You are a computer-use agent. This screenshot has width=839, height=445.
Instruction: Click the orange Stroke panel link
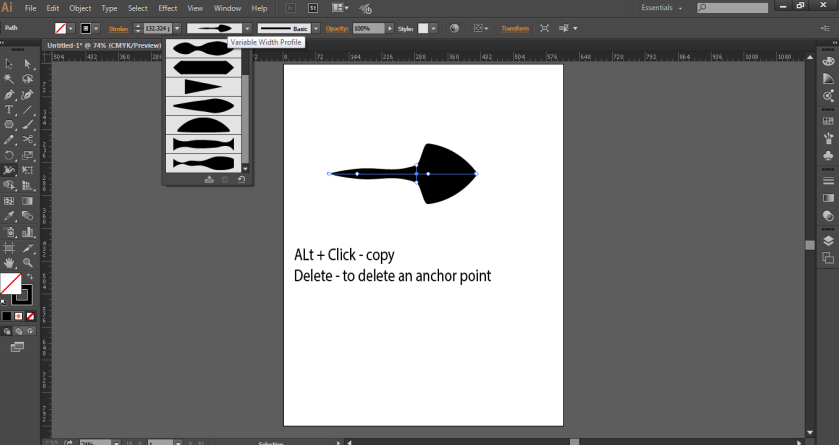(118, 29)
